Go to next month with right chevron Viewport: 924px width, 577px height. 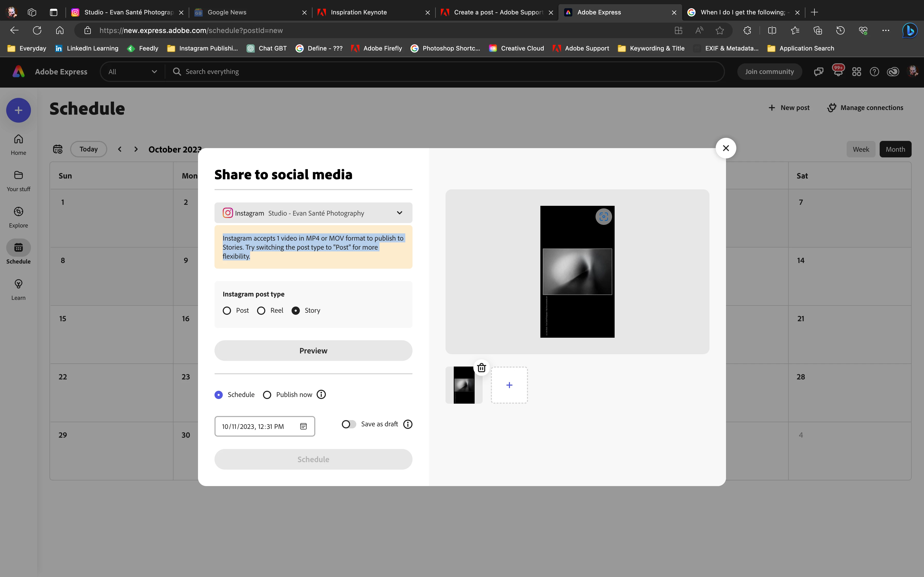click(136, 149)
